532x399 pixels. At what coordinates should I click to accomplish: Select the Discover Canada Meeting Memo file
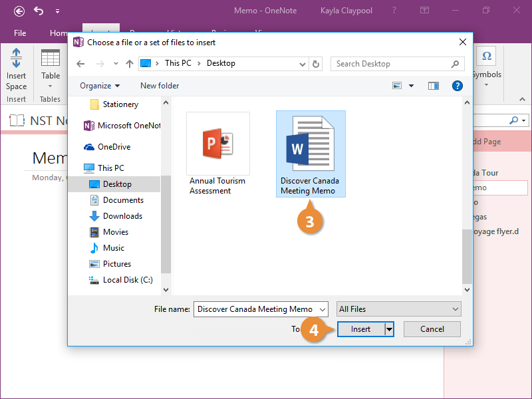310,154
